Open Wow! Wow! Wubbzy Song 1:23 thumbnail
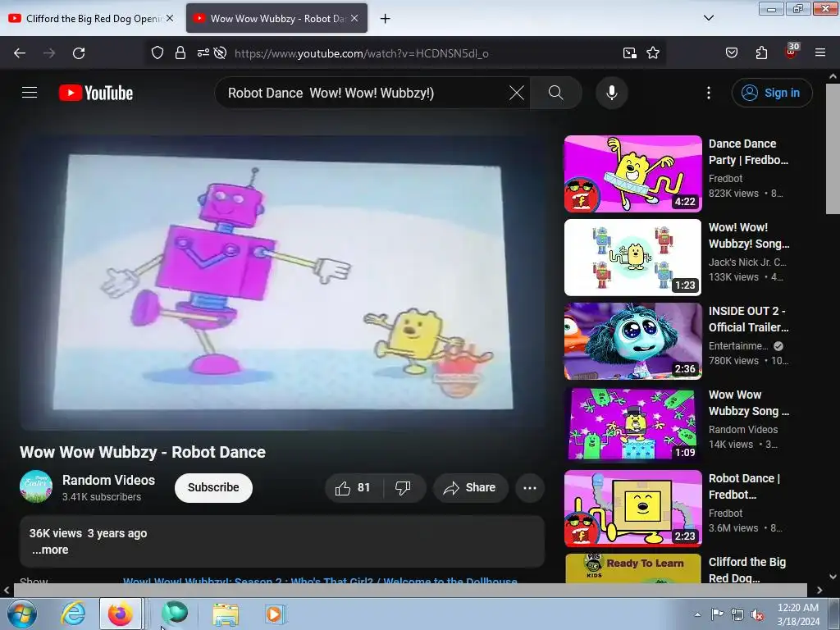 coord(633,257)
